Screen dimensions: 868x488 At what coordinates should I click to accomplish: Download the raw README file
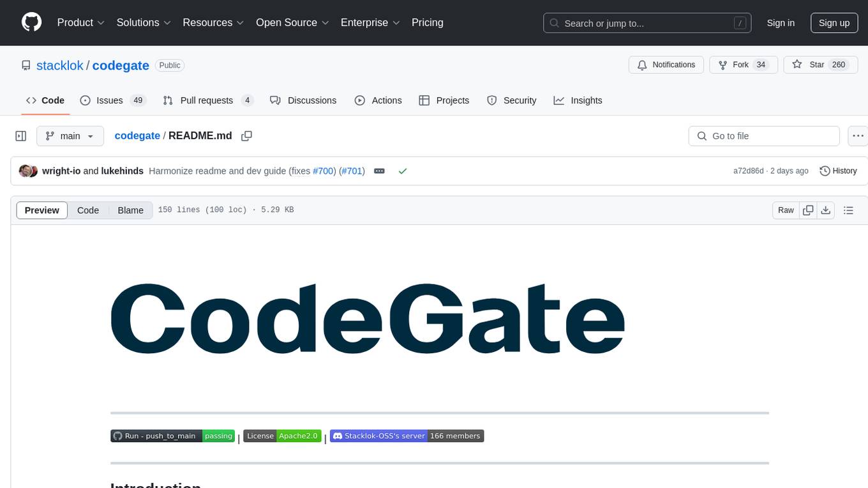coord(825,210)
